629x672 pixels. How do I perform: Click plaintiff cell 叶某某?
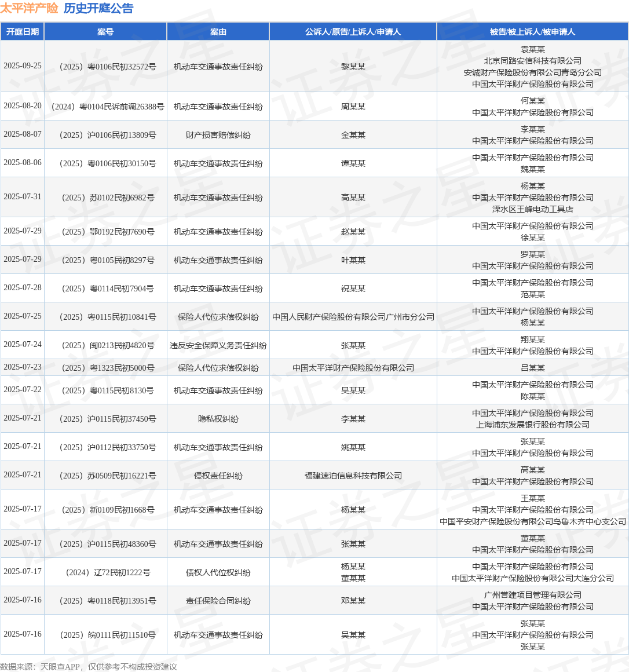click(x=353, y=260)
